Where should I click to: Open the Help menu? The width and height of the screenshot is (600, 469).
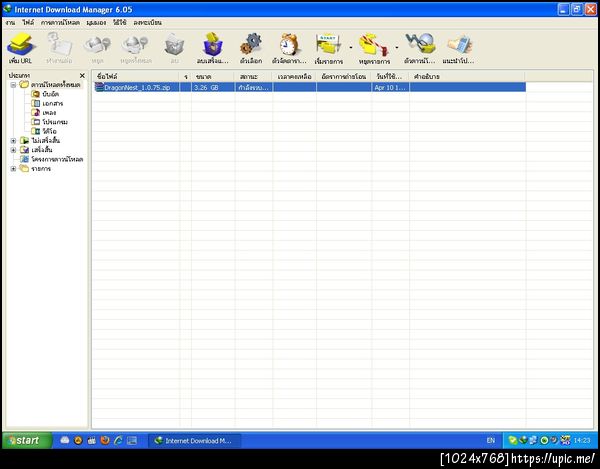click(119, 23)
